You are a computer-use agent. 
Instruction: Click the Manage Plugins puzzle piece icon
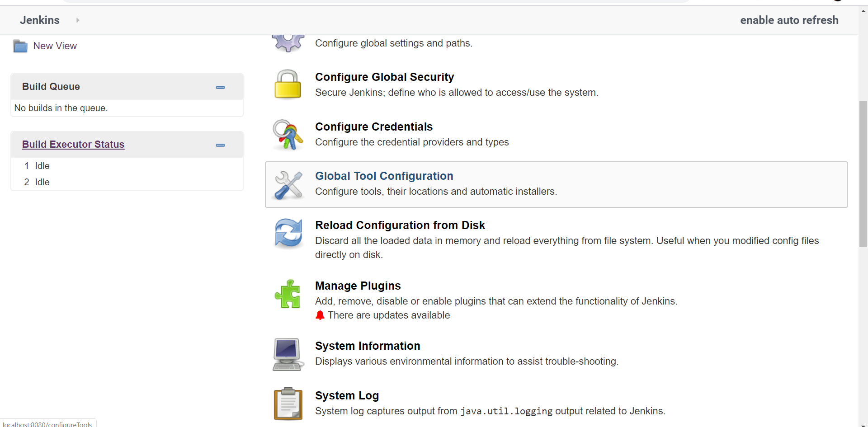point(288,294)
